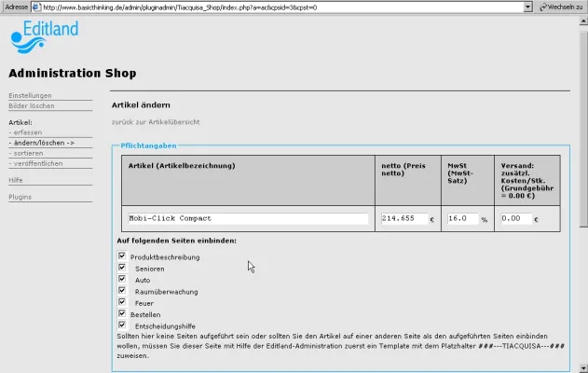
Task: Click the ###---TIACQUISA---### placeholder text
Action: pos(521,346)
